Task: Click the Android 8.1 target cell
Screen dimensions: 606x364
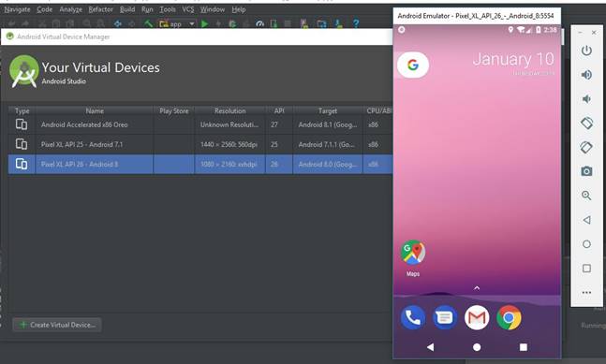Action: coord(328,124)
